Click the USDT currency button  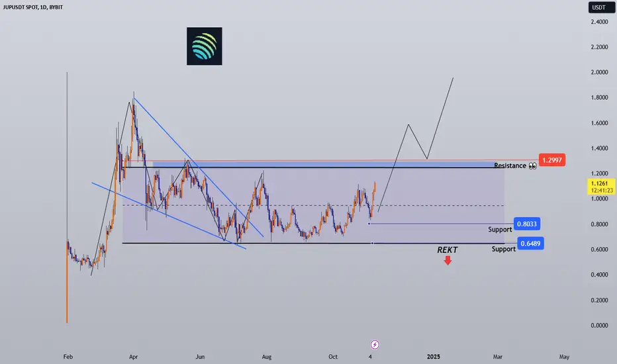pos(602,7)
